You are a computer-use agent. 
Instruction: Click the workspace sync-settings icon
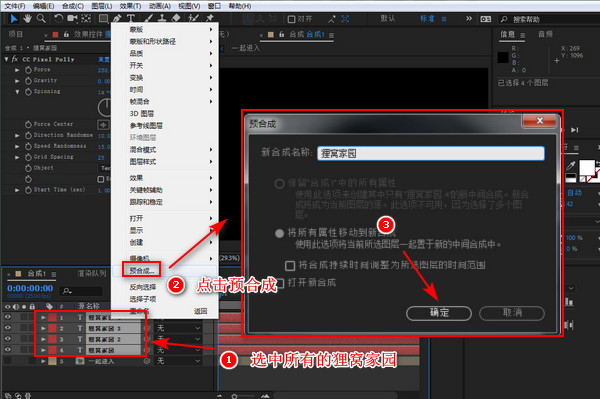pyautogui.click(x=486, y=19)
